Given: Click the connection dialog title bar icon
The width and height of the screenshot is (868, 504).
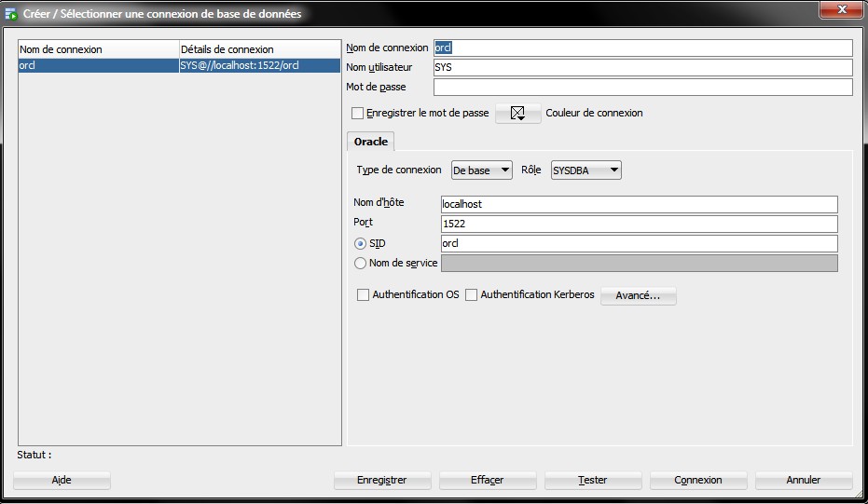Looking at the screenshot, I should click(x=11, y=14).
